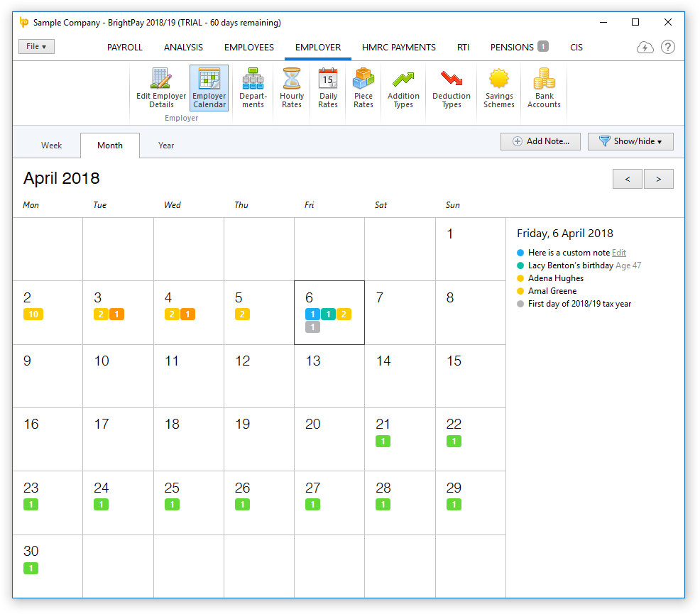Click the yellow 10 badge on April 2

click(33, 314)
